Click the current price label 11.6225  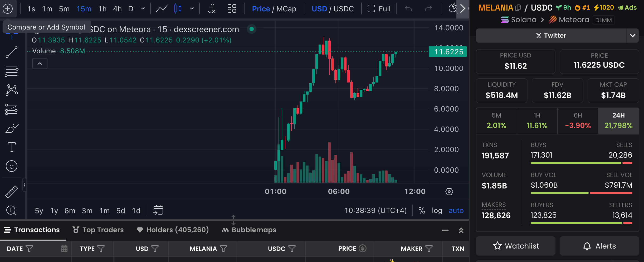click(x=448, y=52)
